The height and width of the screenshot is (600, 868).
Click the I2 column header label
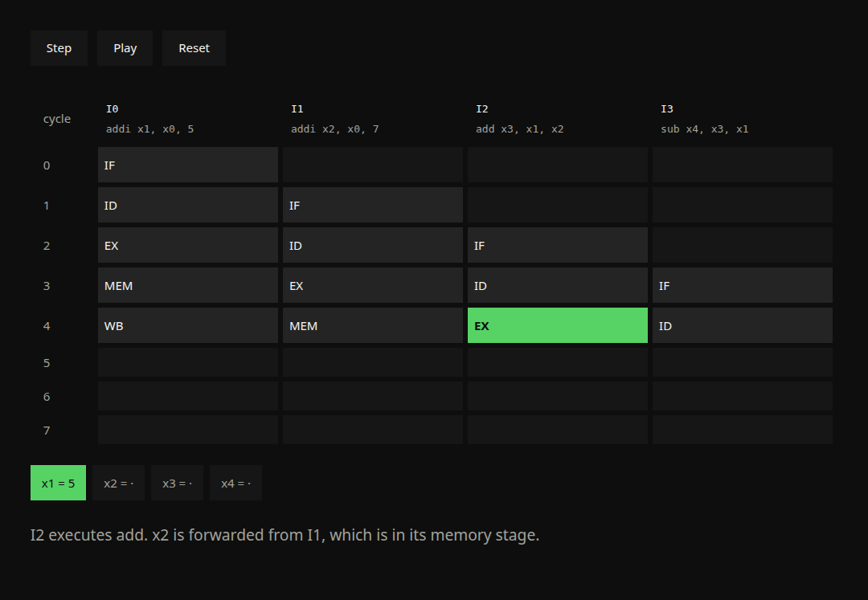coord(482,109)
